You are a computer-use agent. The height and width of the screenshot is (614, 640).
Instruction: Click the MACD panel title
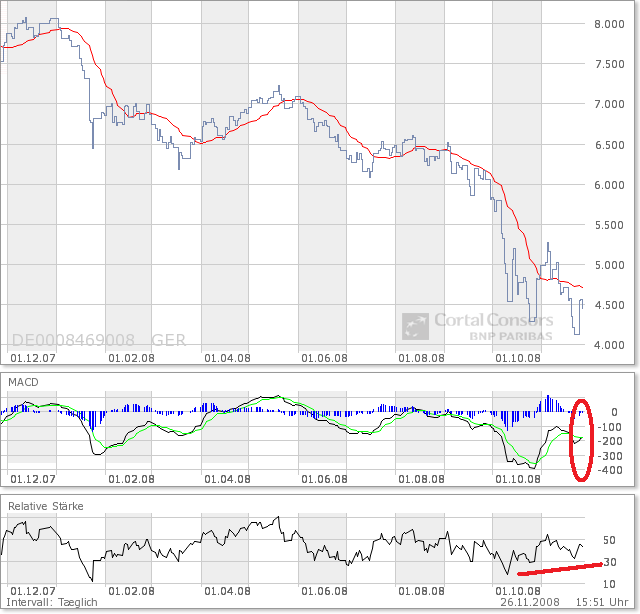[23, 382]
